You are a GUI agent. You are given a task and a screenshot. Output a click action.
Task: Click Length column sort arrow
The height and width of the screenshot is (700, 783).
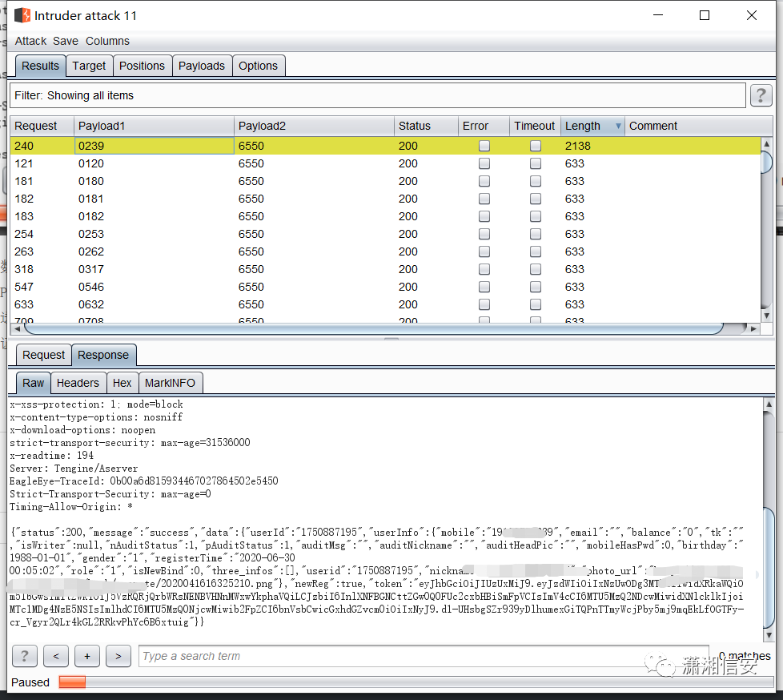[618, 126]
